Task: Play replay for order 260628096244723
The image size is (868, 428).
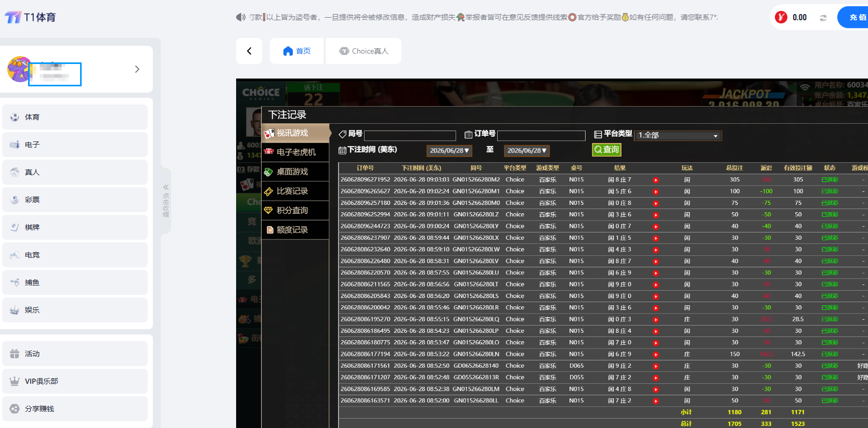Action: [x=656, y=227]
